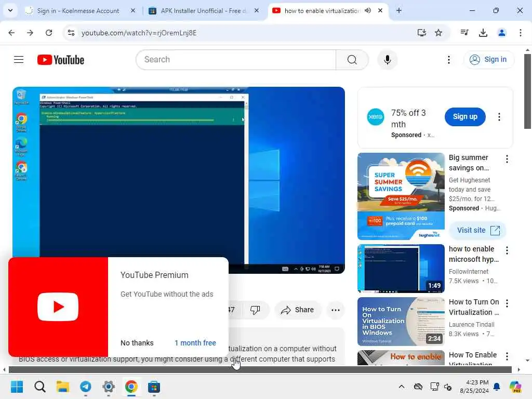Reload the current page
532x399 pixels.
tap(49, 33)
